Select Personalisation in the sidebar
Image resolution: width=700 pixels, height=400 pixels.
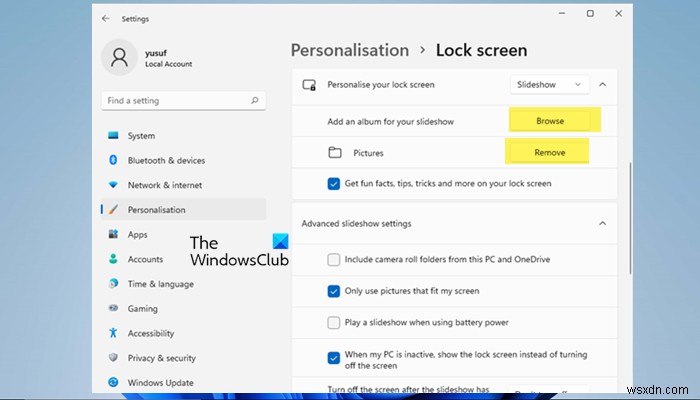[183, 209]
